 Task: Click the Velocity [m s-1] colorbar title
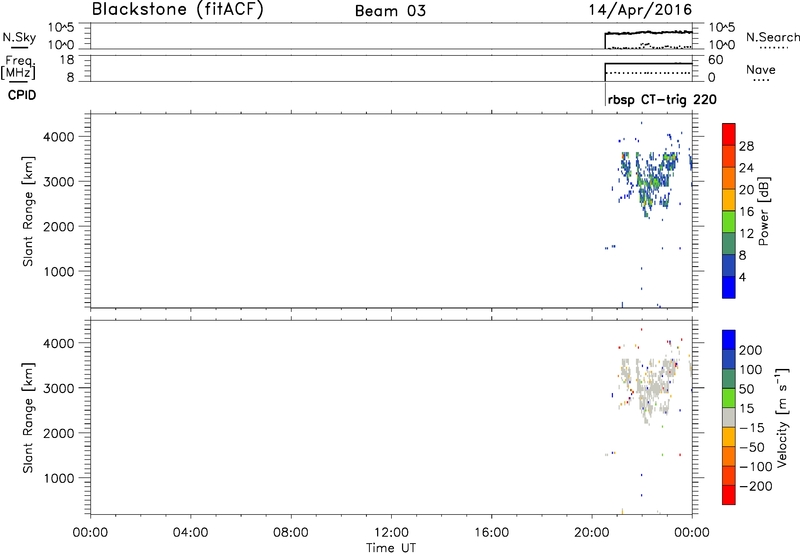(x=782, y=417)
